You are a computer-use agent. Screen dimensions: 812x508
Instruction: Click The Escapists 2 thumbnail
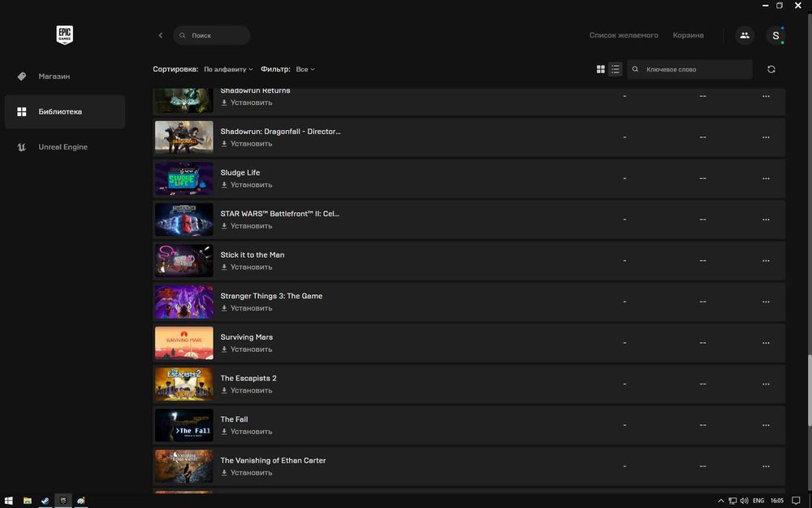(x=184, y=384)
